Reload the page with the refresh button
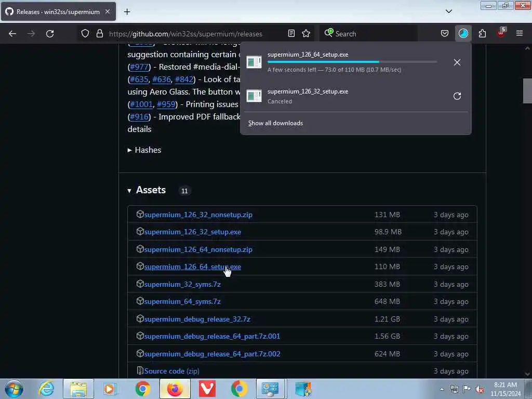This screenshot has width=532, height=399. point(50,34)
